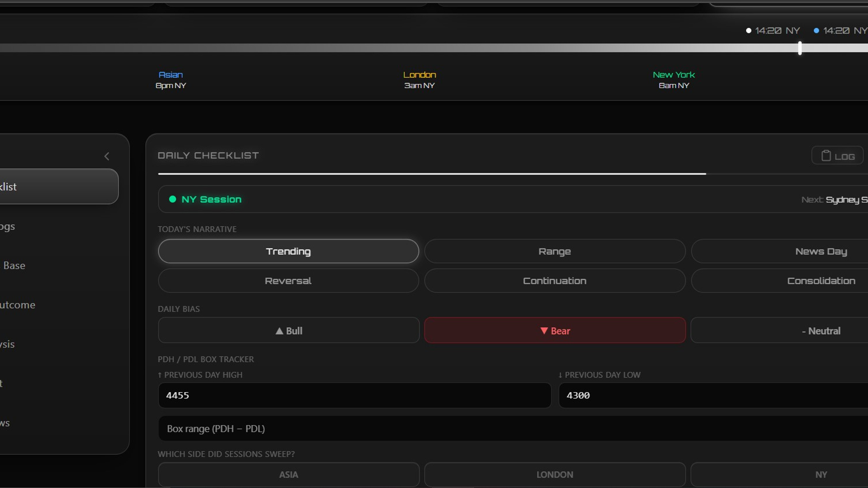Select Reversal narrative option
Image resolution: width=868 pixels, height=488 pixels.
[x=288, y=281]
